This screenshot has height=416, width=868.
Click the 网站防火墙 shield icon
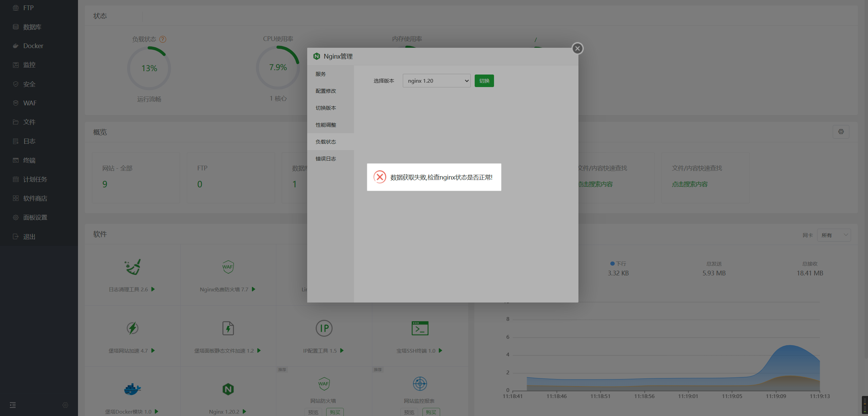[324, 384]
